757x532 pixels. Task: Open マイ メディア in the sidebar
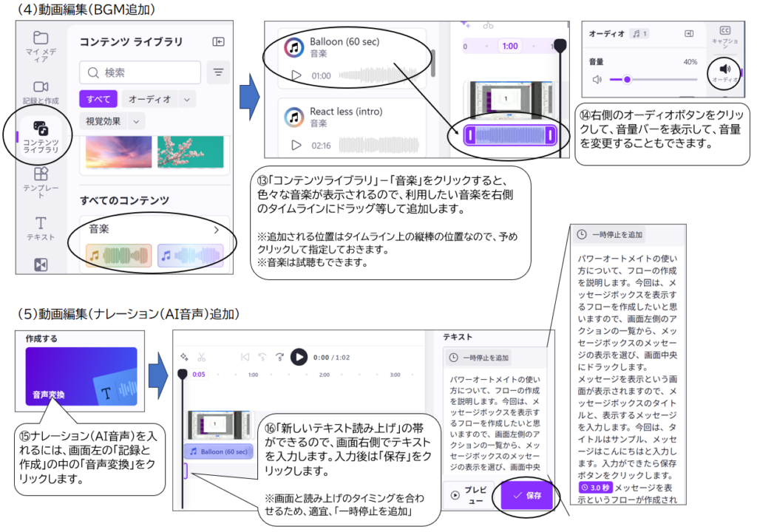point(41,46)
